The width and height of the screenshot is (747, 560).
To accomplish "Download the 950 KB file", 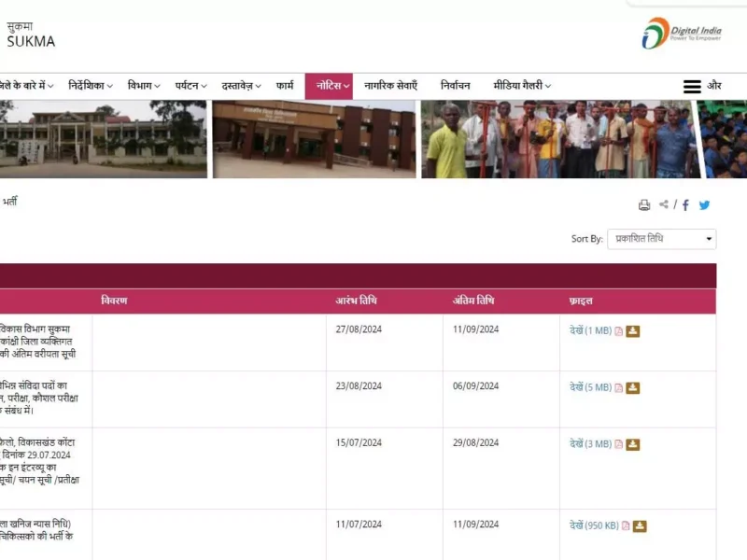I will click(x=640, y=525).
